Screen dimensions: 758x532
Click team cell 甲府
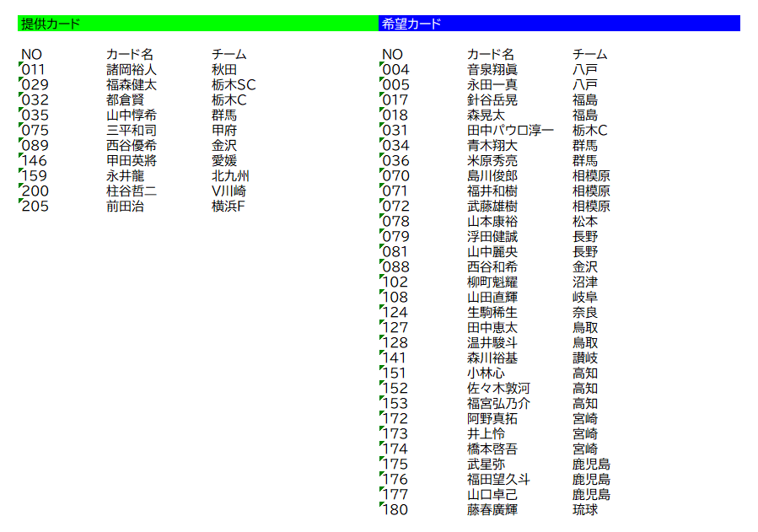point(223,131)
